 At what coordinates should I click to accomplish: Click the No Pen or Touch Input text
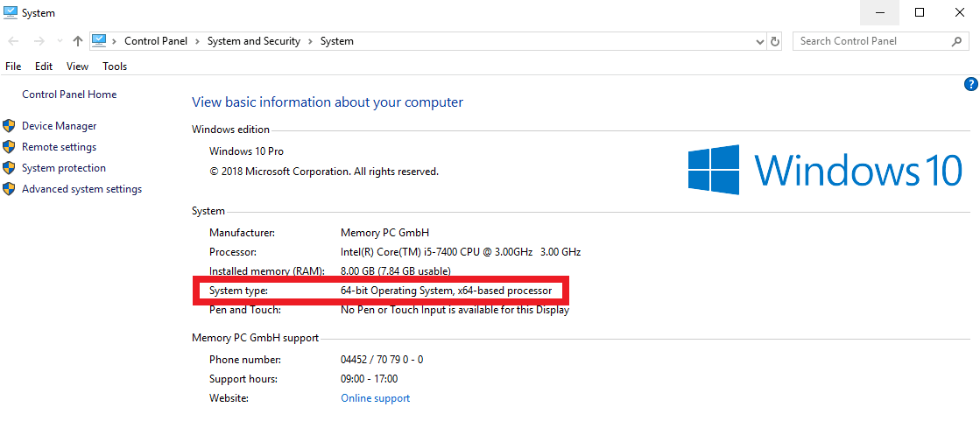(x=455, y=310)
